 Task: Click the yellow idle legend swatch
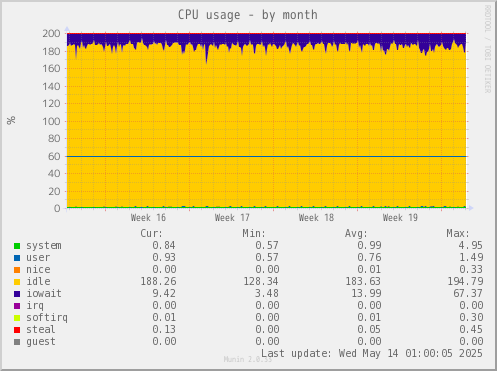tap(17, 282)
